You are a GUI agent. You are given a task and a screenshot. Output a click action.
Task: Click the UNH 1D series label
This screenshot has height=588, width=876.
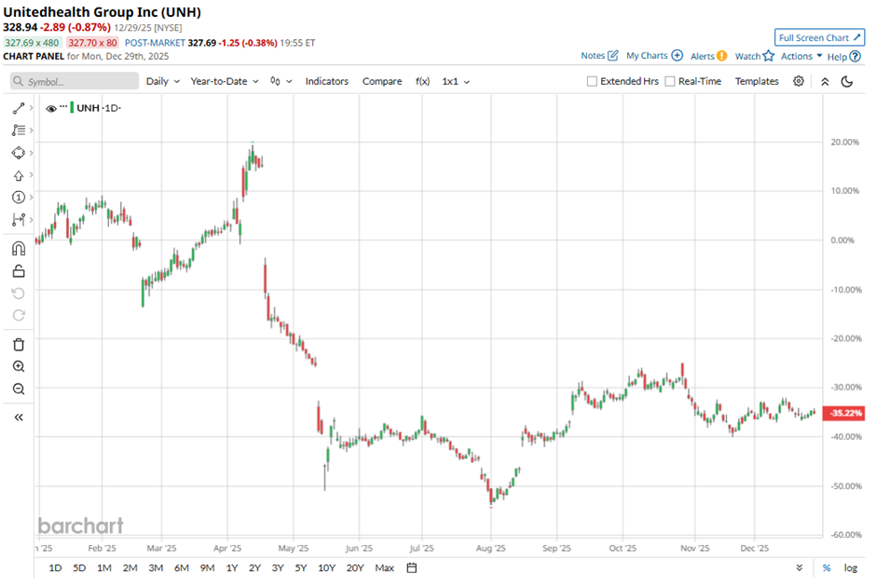[x=99, y=108]
